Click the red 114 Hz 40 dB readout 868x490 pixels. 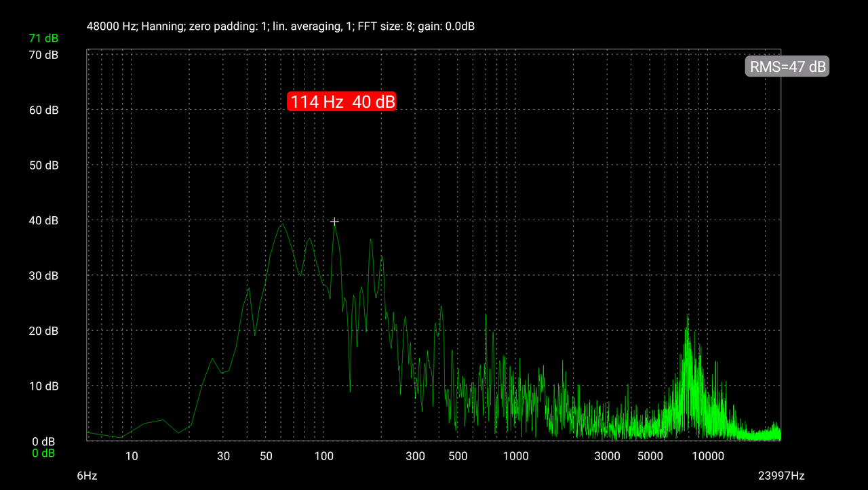point(341,102)
